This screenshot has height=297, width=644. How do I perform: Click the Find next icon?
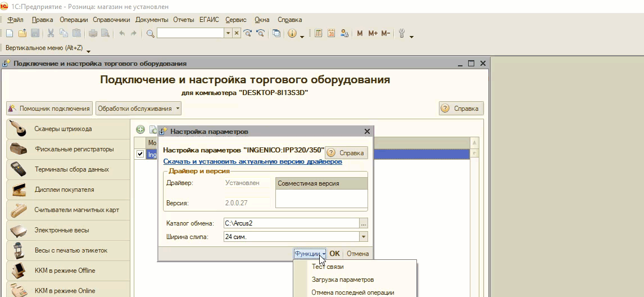pos(248,34)
